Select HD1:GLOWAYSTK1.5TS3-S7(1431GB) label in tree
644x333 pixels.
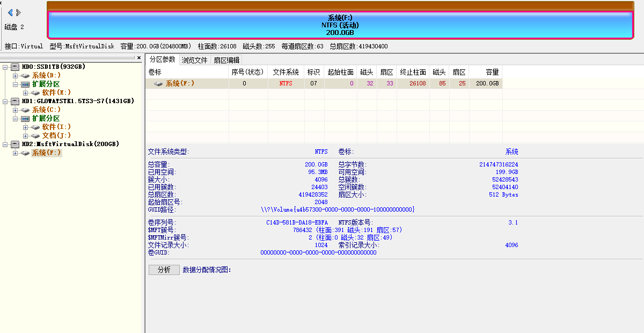78,102
